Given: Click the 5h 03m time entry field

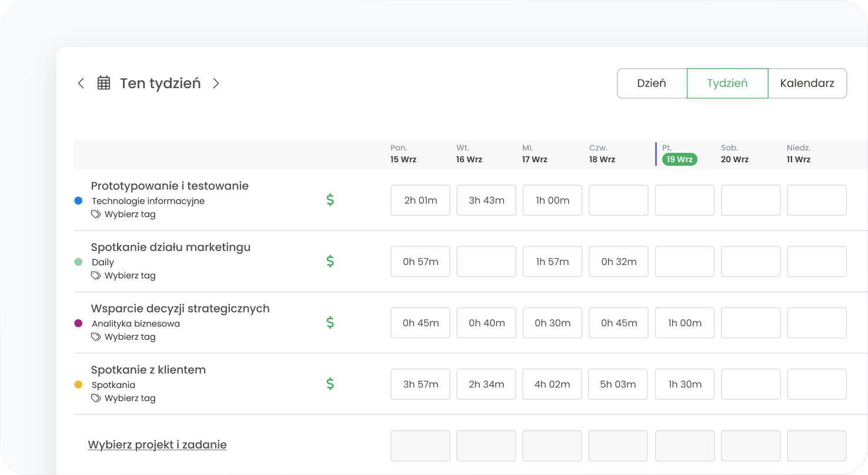Looking at the screenshot, I should [618, 384].
